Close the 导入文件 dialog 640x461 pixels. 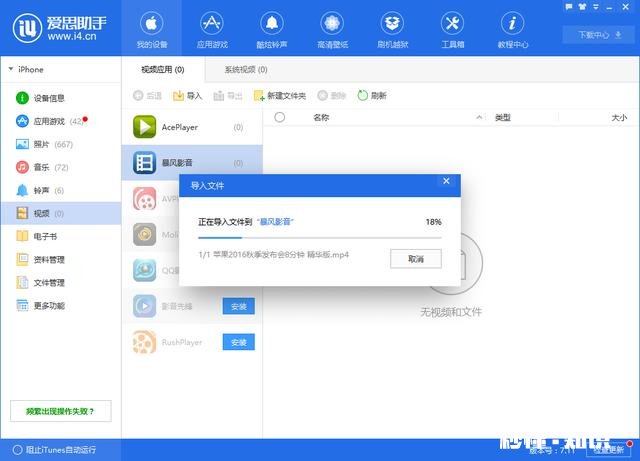point(446,181)
